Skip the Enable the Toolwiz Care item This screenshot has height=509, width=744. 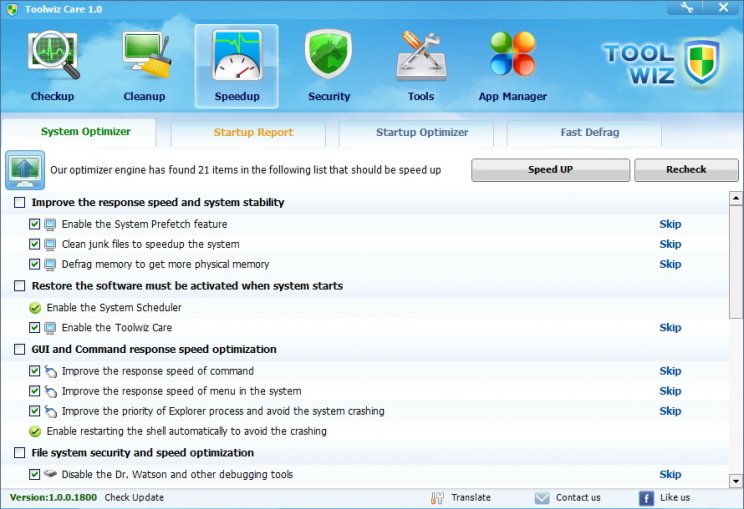pyautogui.click(x=670, y=328)
